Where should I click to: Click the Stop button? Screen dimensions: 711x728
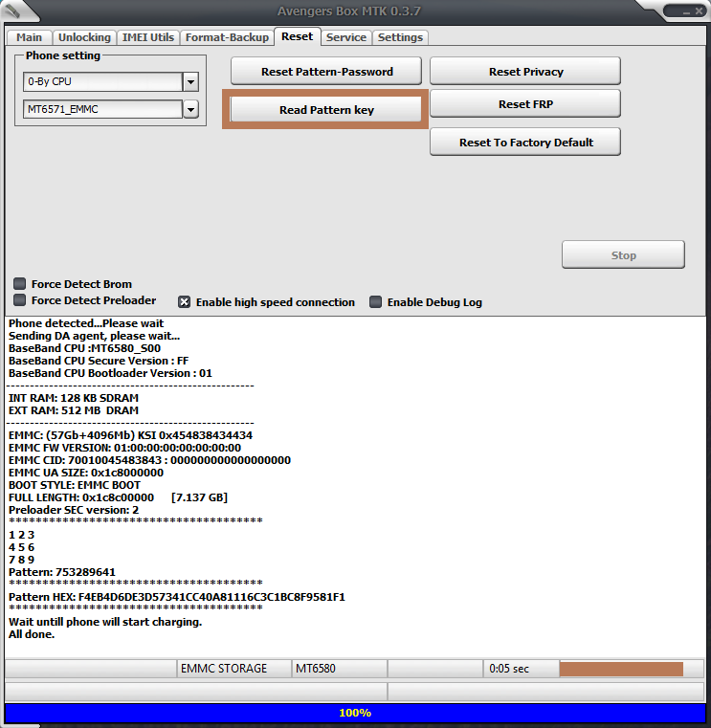click(x=623, y=254)
